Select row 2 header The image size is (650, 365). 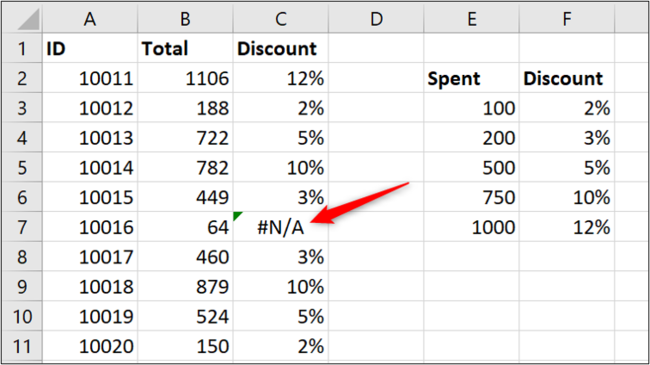(x=22, y=78)
